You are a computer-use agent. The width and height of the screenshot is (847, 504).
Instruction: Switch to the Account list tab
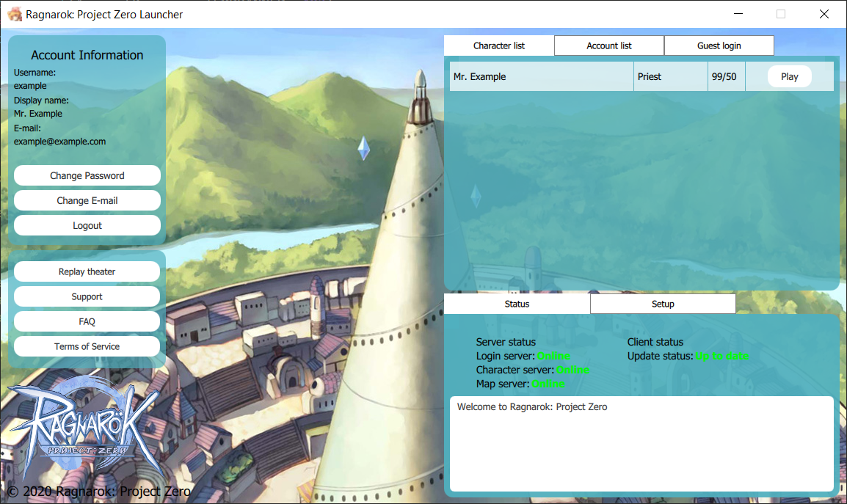(608, 46)
